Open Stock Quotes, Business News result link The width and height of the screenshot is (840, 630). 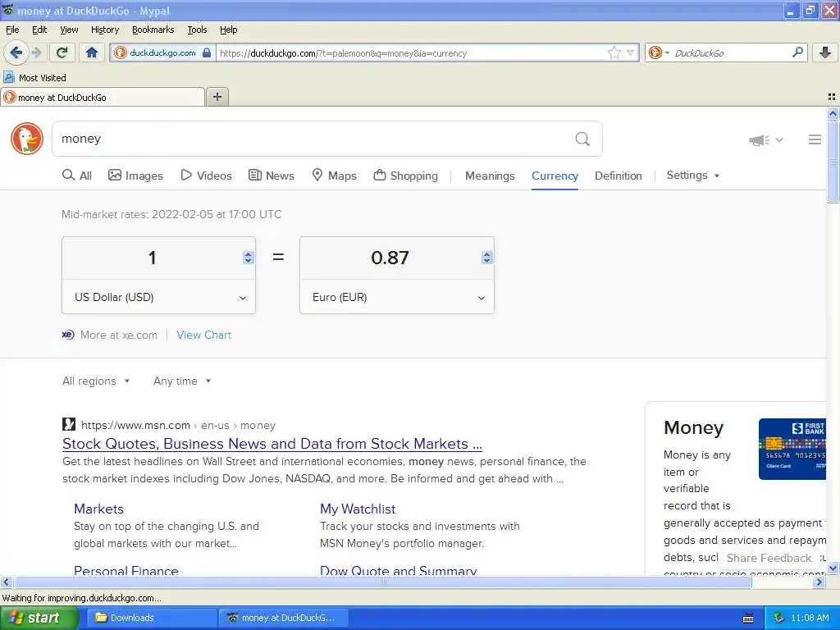pyautogui.click(x=272, y=444)
